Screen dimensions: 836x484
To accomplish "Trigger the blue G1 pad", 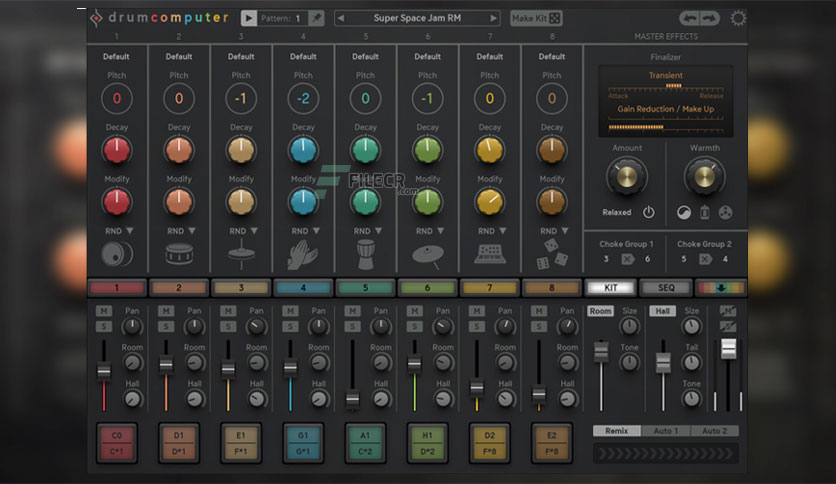I will [x=303, y=443].
